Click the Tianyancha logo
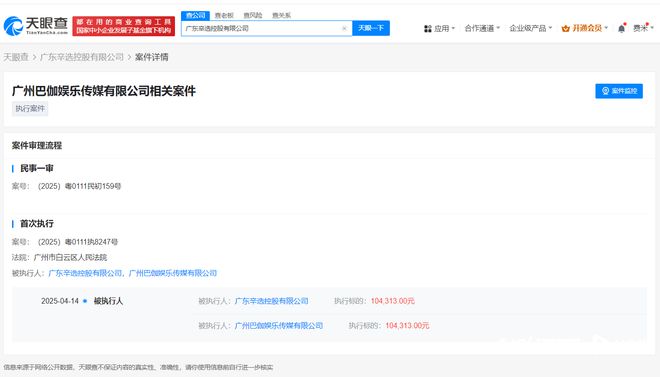Image resolution: width=660 pixels, height=377 pixels. tap(36, 26)
